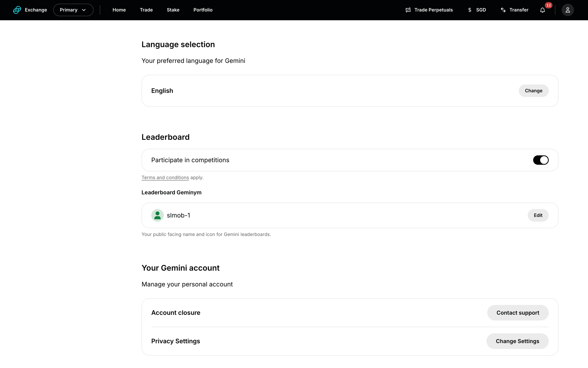588x368 pixels.
Task: Open the notifications bell icon
Action: pyautogui.click(x=542, y=10)
